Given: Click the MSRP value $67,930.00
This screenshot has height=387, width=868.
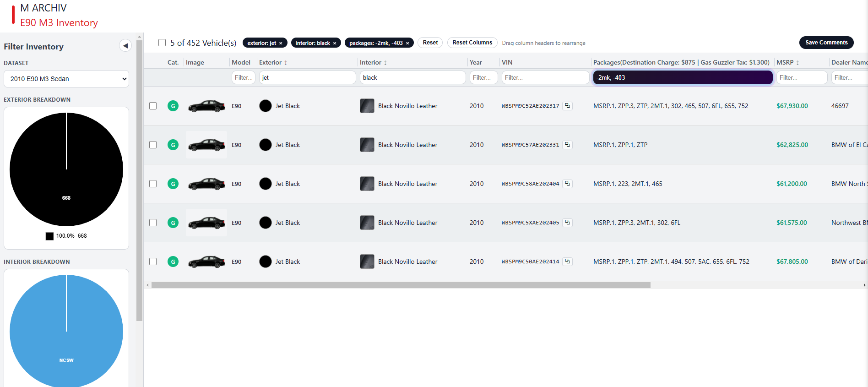Looking at the screenshot, I should [792, 106].
